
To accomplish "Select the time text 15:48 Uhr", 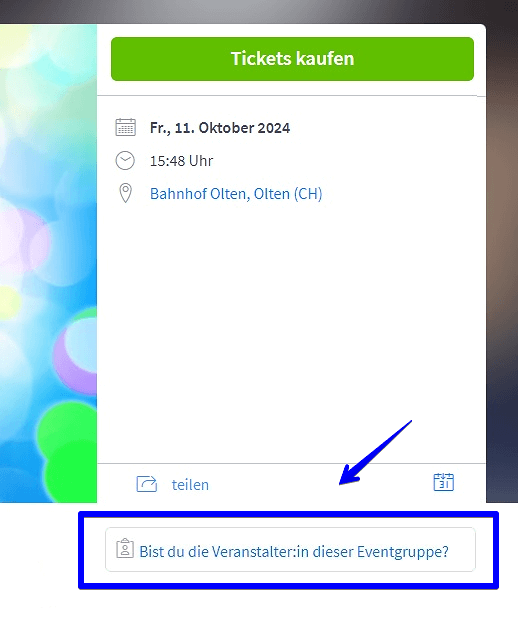I will pos(181,161).
